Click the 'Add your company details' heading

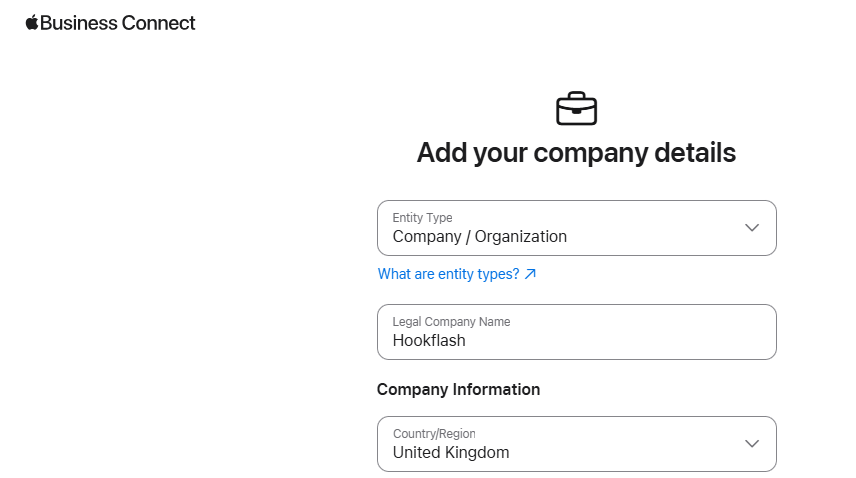576,153
